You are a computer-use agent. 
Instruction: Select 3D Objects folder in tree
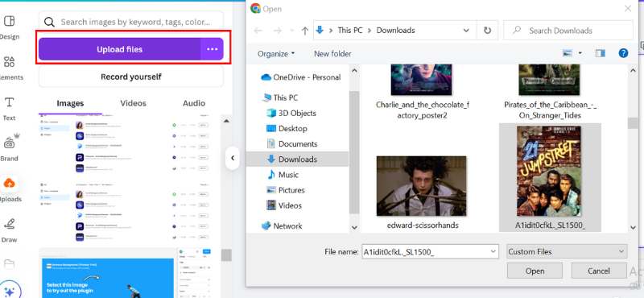click(x=291, y=113)
